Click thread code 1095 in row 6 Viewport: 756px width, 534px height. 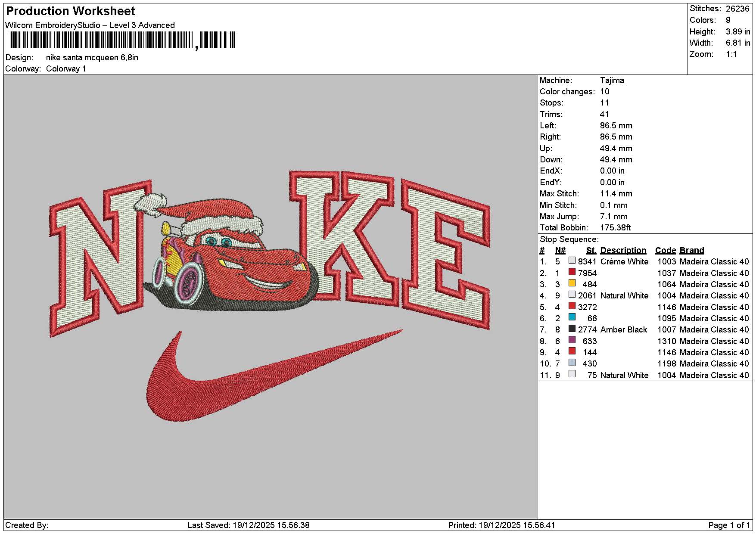[x=667, y=319]
